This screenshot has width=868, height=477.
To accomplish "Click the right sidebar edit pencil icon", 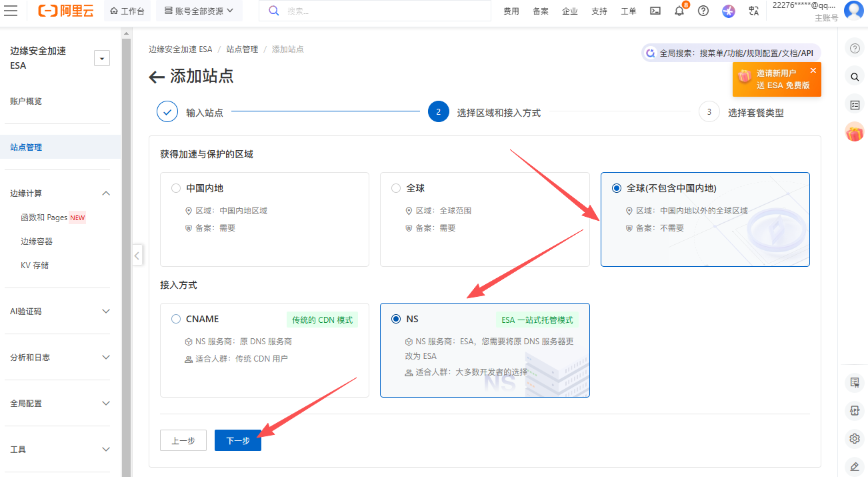I will 854,466.
